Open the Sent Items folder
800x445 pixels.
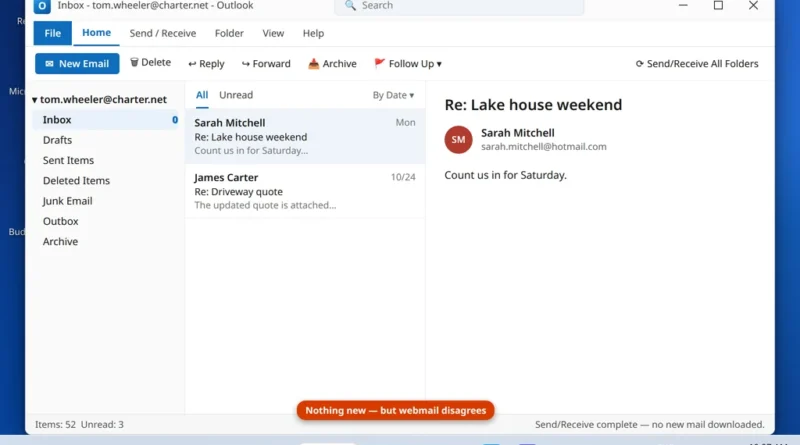pos(68,160)
